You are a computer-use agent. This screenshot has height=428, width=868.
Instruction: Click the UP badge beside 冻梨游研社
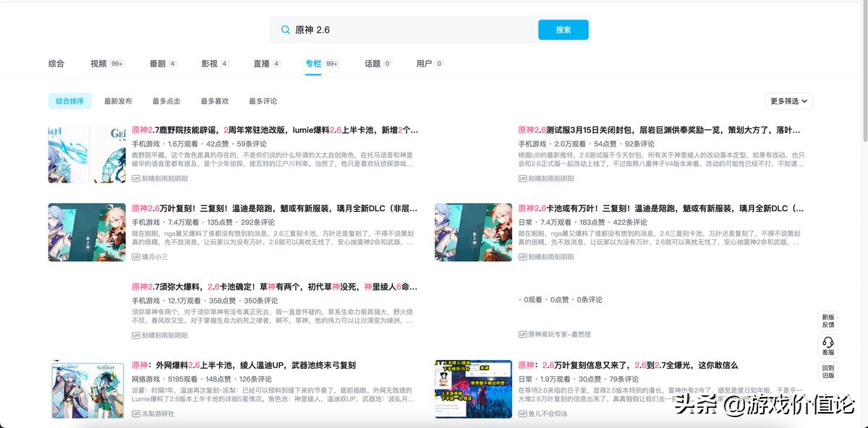tap(135, 414)
